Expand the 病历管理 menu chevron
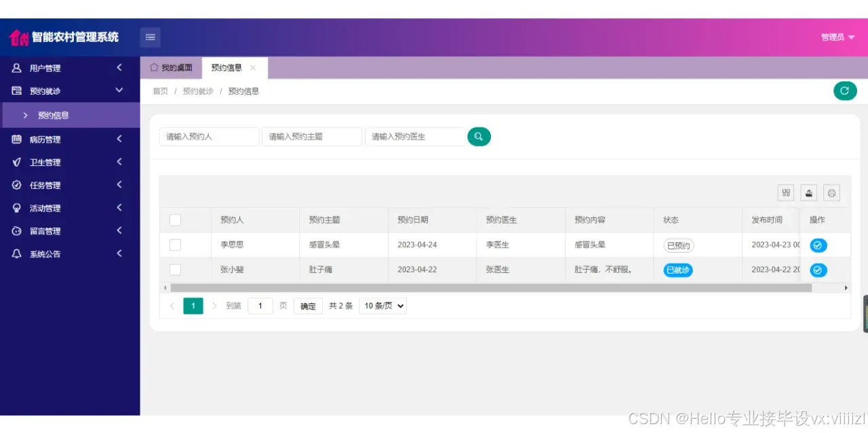The width and height of the screenshot is (868, 433). [119, 139]
